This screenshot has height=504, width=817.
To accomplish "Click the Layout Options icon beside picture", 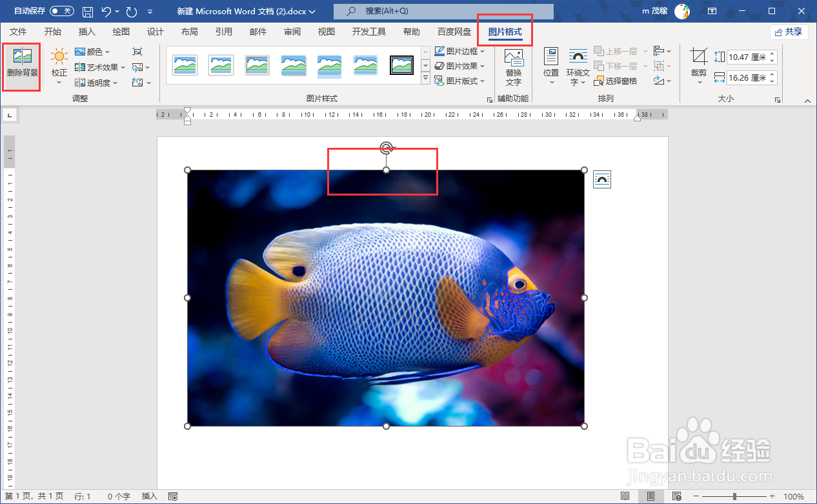I will pyautogui.click(x=601, y=179).
